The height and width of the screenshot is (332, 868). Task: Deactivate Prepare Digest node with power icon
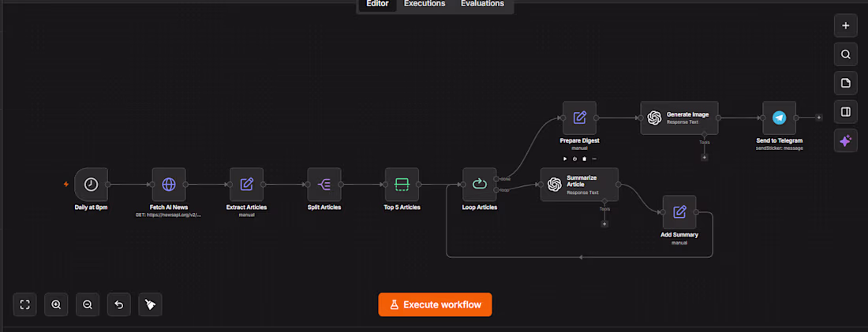tap(574, 159)
